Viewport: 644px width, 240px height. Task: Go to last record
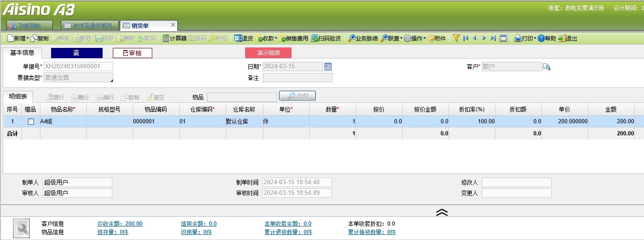(x=494, y=39)
